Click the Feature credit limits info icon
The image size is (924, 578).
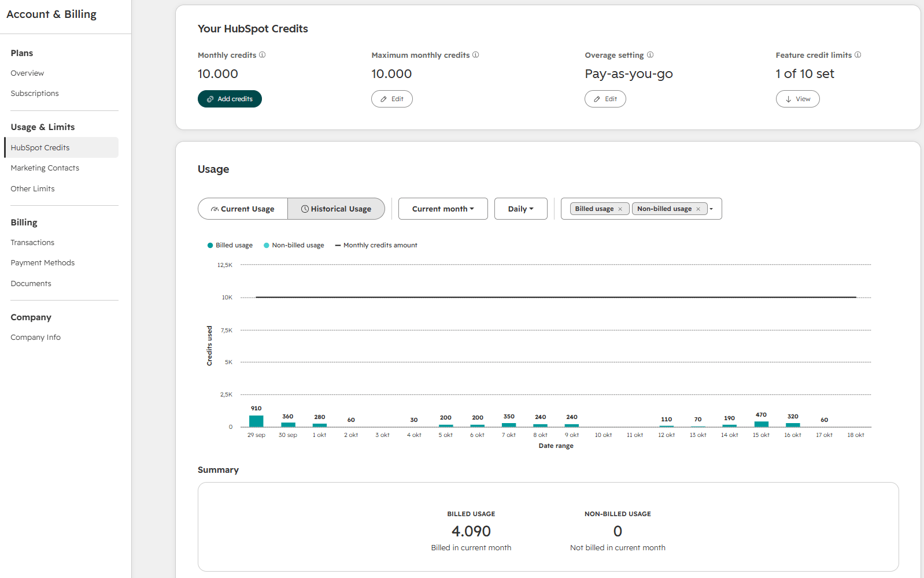(858, 55)
